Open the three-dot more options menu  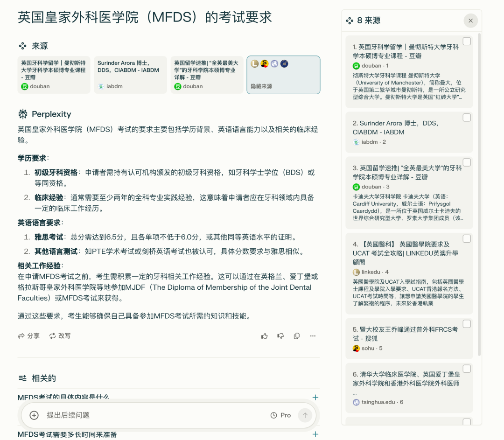pyautogui.click(x=313, y=336)
